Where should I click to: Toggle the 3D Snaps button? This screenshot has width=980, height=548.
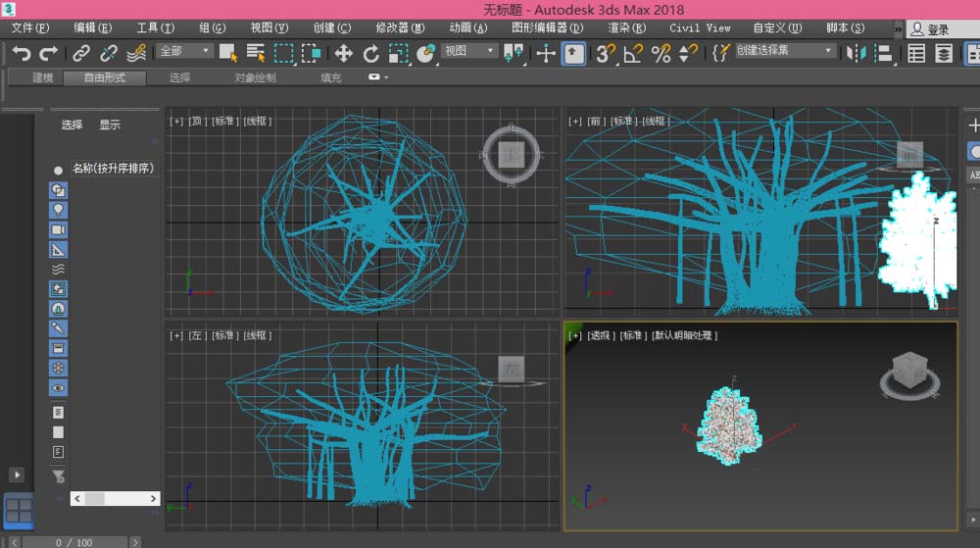606,53
